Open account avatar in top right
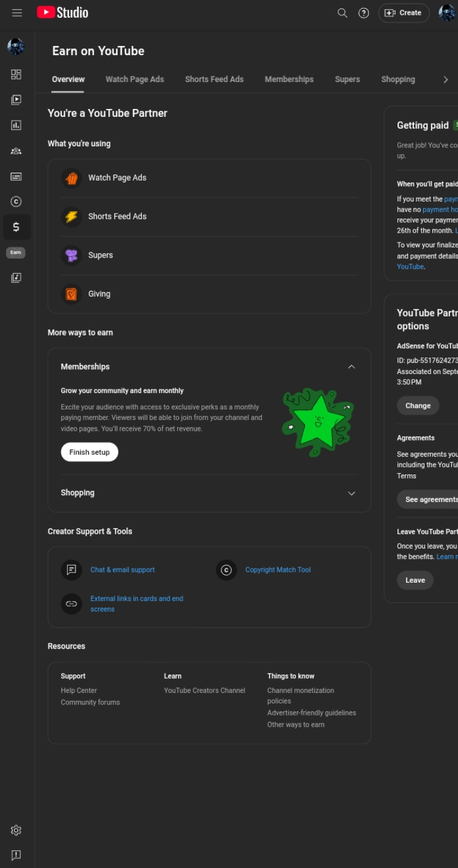Screen dimensions: 458x868 click(x=447, y=13)
